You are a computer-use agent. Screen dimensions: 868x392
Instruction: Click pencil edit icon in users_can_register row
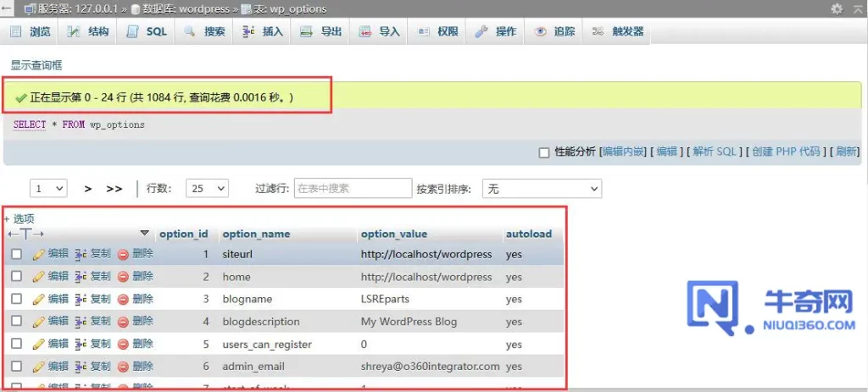click(x=39, y=344)
